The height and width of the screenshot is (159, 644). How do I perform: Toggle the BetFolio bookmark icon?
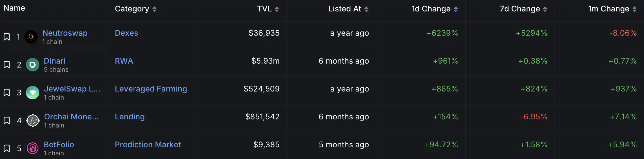click(x=7, y=148)
